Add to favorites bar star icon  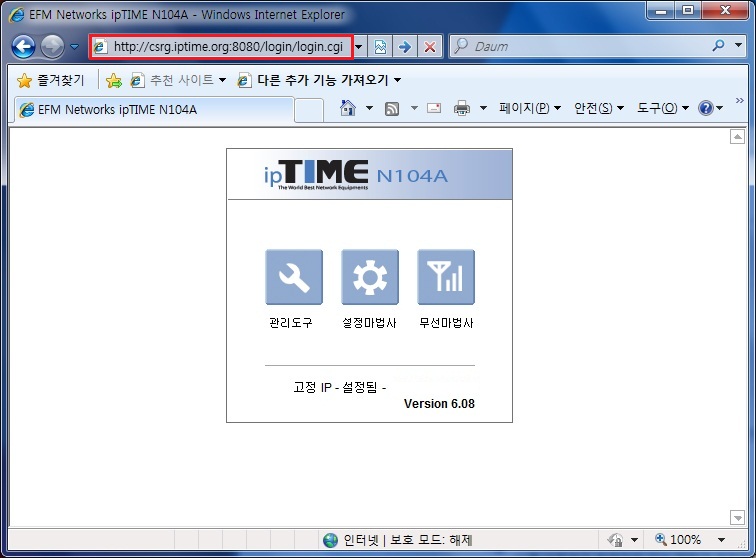pyautogui.click(x=114, y=80)
